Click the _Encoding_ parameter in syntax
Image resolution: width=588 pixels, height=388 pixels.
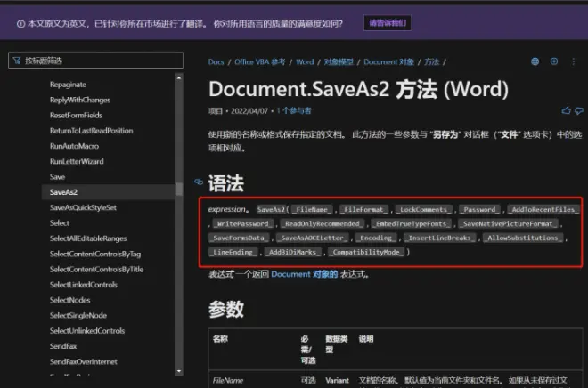pos(376,238)
